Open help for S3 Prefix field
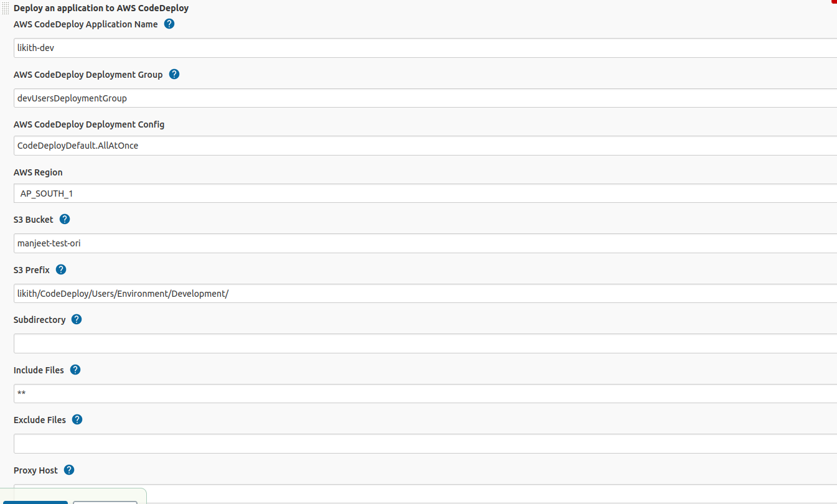The image size is (837, 504). click(60, 269)
